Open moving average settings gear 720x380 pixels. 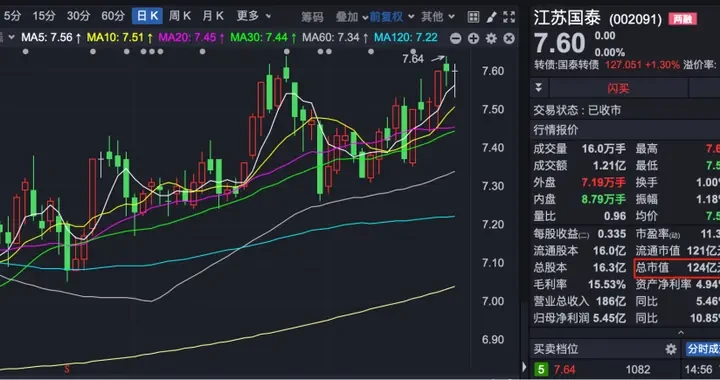(x=491, y=38)
